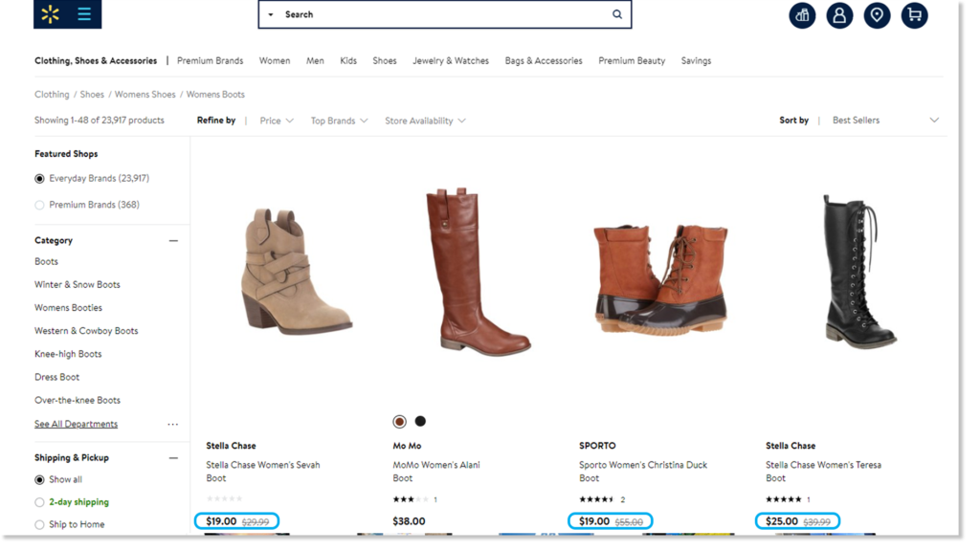The width and height of the screenshot is (980, 551).
Task: Select the Show all shipping option
Action: [x=39, y=480]
